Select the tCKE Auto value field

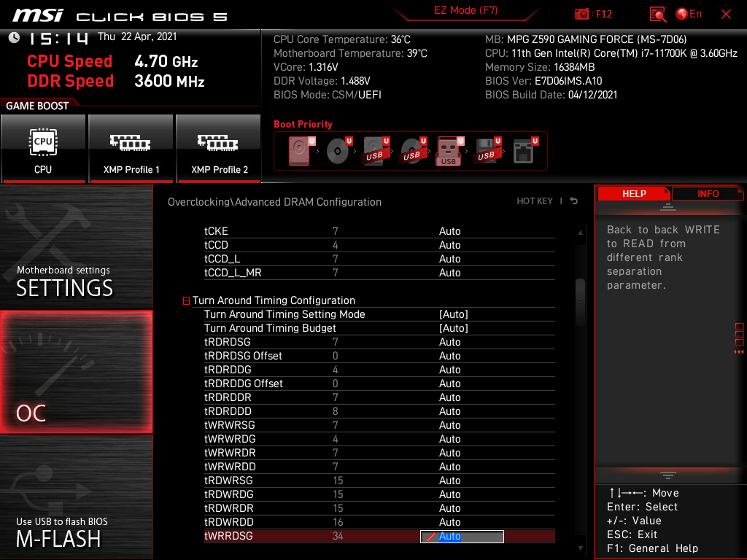pyautogui.click(x=449, y=231)
